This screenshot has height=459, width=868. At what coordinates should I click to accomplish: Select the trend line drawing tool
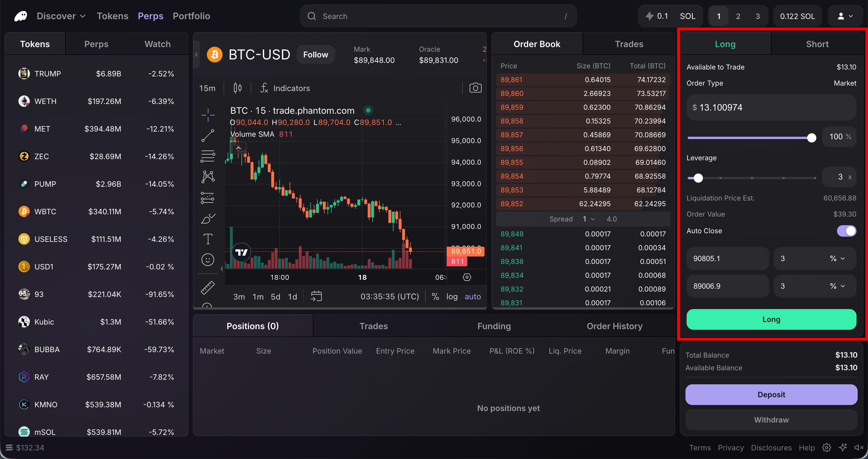click(x=208, y=136)
